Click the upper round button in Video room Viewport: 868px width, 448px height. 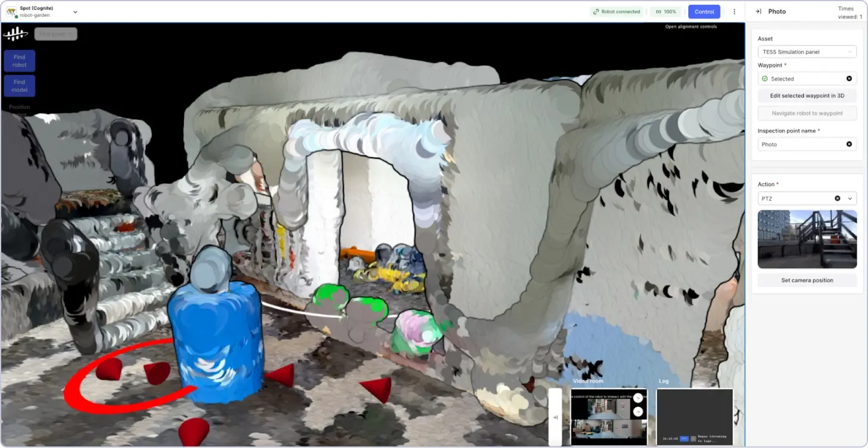point(638,398)
